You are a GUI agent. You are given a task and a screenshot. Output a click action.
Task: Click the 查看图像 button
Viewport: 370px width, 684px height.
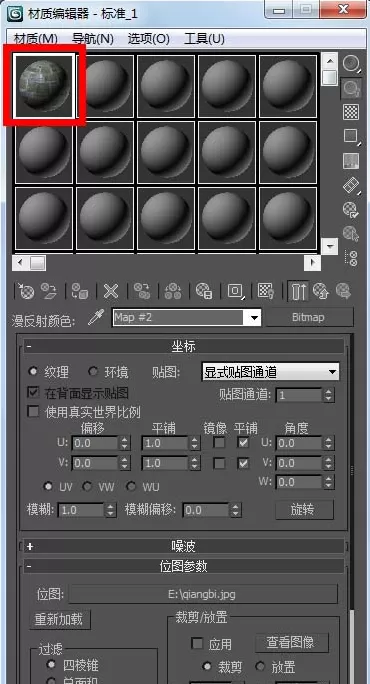point(291,642)
